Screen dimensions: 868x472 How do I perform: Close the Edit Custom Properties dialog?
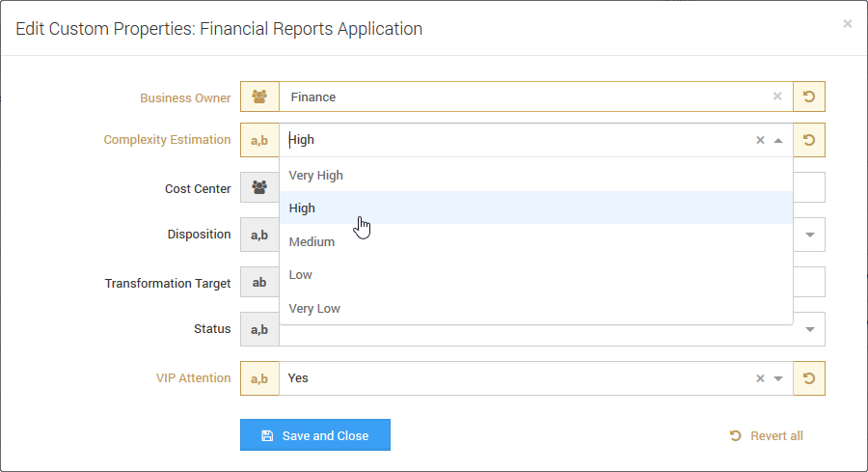tap(848, 23)
